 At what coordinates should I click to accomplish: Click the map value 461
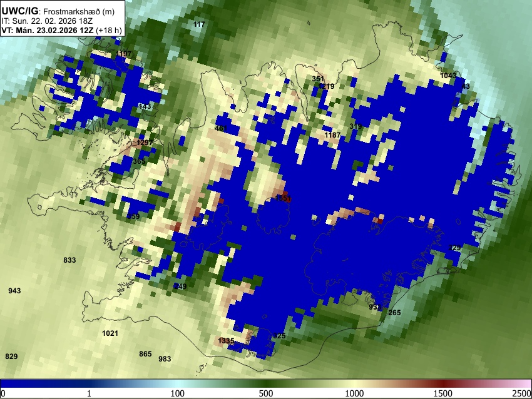(x=221, y=128)
